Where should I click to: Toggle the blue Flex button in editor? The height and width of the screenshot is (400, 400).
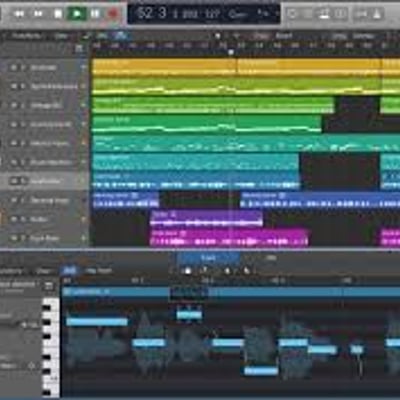pos(70,271)
